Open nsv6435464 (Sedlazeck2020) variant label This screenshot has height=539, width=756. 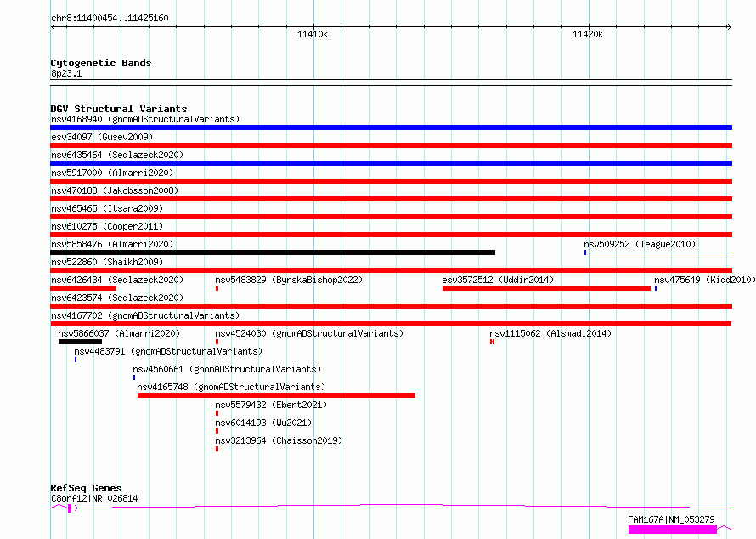117,155
